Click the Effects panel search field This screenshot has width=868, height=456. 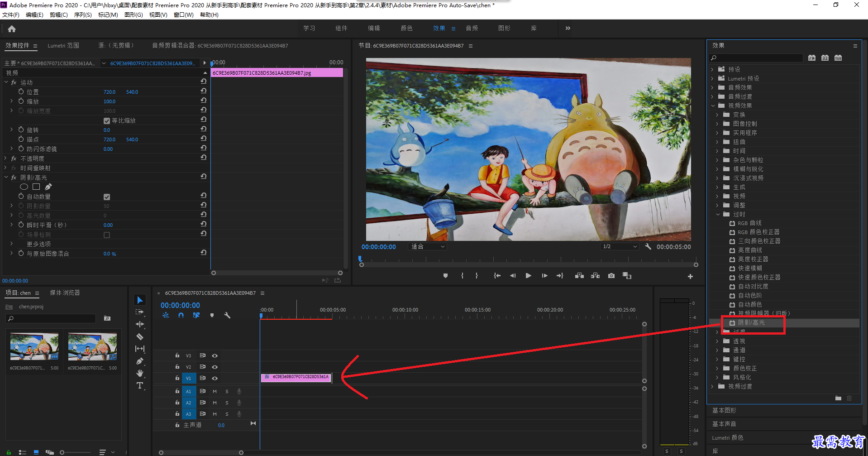pyautogui.click(x=756, y=58)
